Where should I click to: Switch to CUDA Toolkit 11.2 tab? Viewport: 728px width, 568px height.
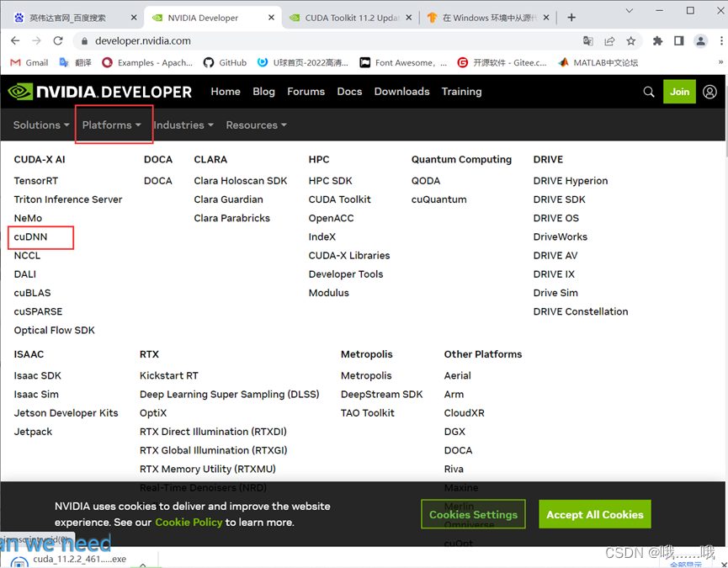click(350, 18)
